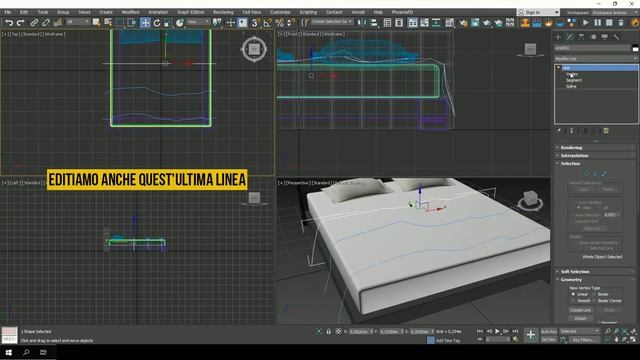Image resolution: width=640 pixels, height=360 pixels.
Task: Open the File menu
Action: click(x=8, y=12)
